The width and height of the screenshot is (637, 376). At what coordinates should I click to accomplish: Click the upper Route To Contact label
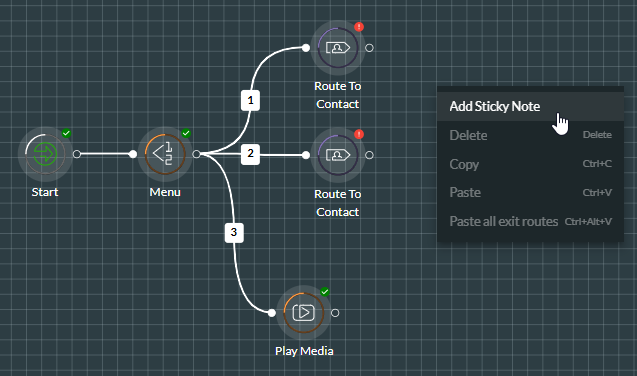[x=338, y=95]
